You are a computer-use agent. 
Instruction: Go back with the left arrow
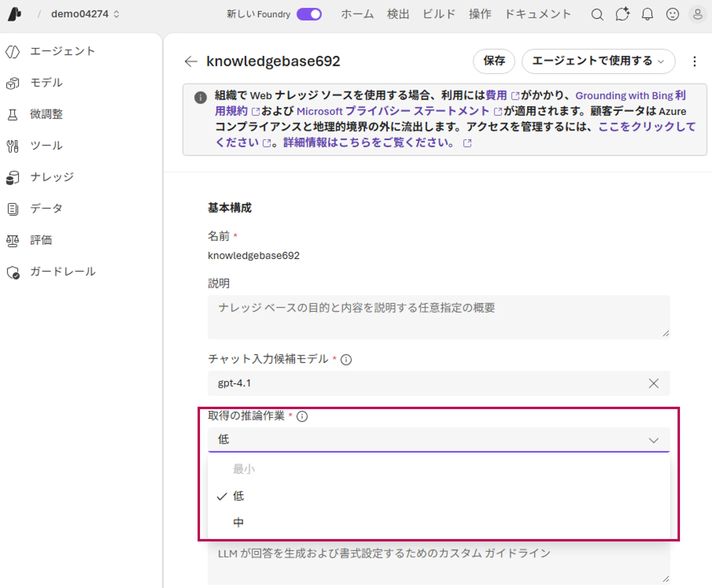(191, 61)
